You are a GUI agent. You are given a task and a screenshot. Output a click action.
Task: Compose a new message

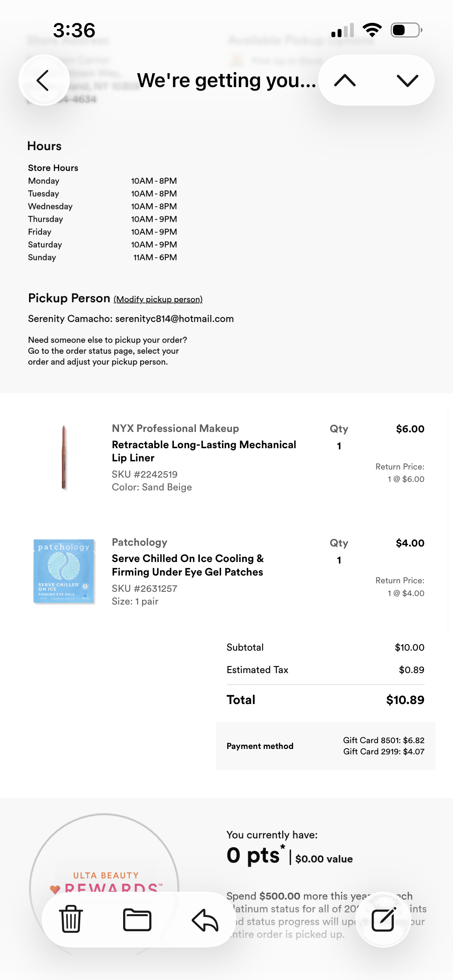383,919
